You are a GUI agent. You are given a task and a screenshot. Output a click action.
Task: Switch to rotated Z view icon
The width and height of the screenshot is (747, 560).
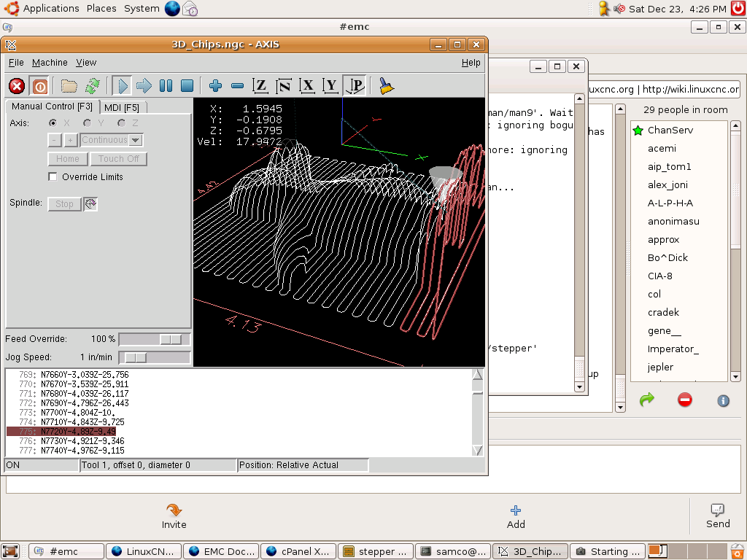coord(284,86)
